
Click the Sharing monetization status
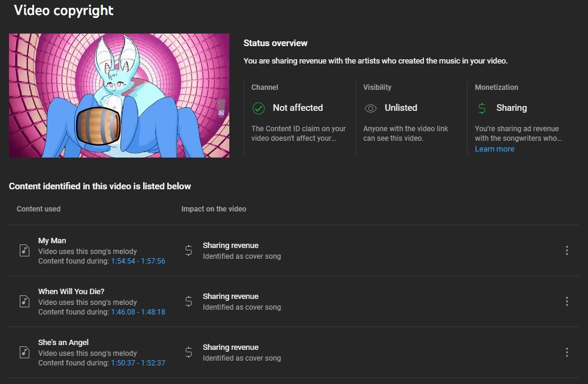coord(511,108)
